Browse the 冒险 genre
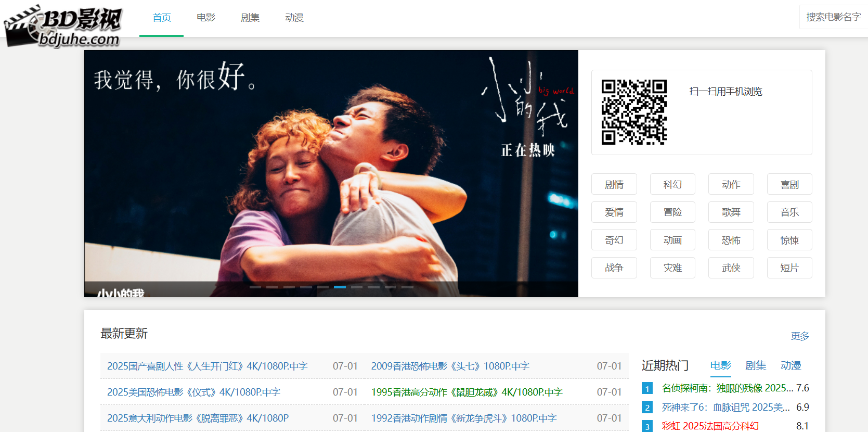This screenshot has width=868, height=432. click(672, 212)
